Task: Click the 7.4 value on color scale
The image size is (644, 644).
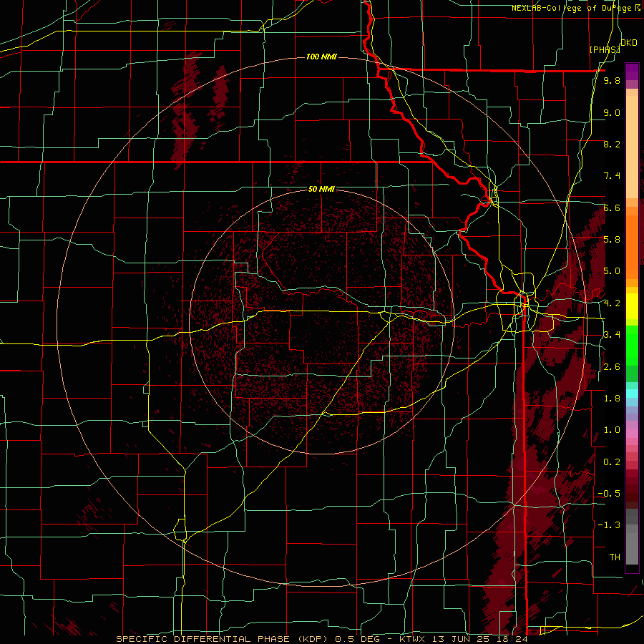Action: pos(612,176)
